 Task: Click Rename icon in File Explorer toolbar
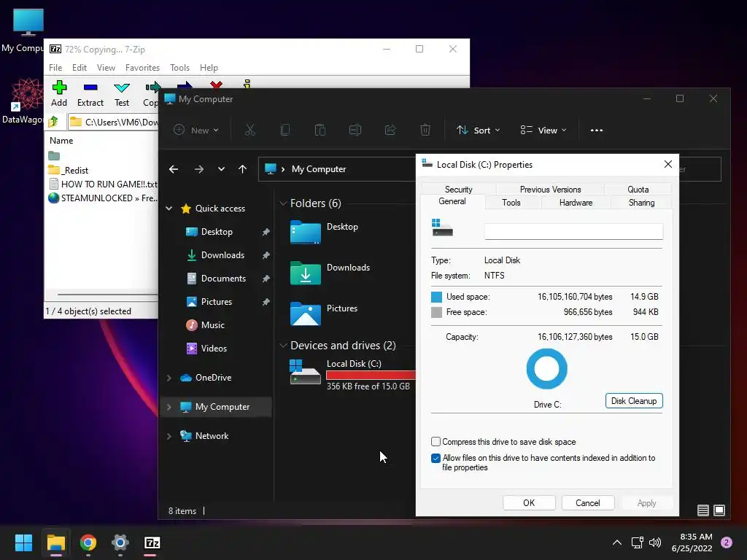click(355, 130)
